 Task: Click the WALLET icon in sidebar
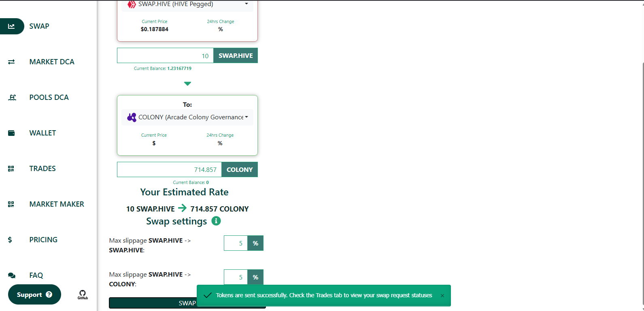tap(11, 133)
